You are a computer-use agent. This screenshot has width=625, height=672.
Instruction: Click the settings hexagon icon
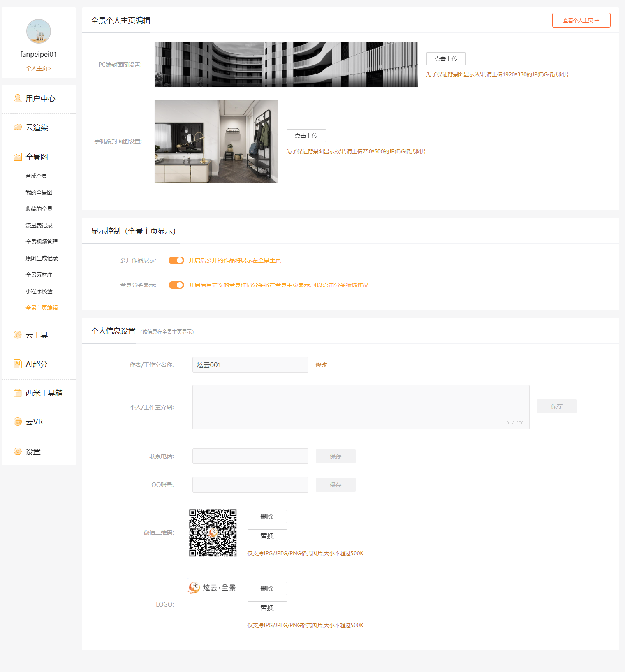18,452
